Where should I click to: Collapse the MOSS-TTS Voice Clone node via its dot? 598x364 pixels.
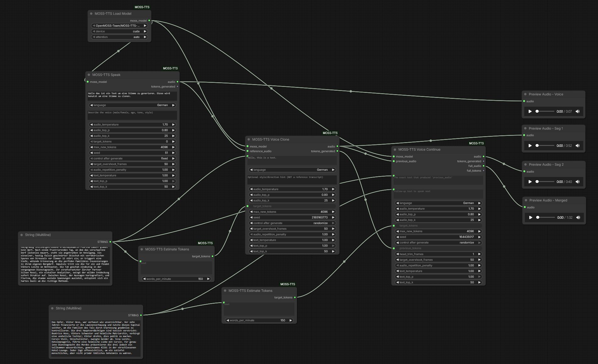point(249,139)
